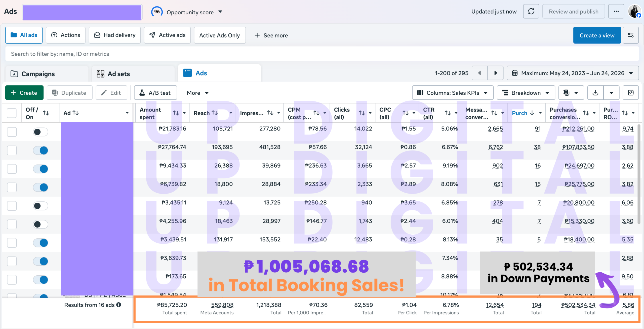This screenshot has height=329, width=644.
Task: Open the date range Maximum dropdown
Action: pos(573,73)
